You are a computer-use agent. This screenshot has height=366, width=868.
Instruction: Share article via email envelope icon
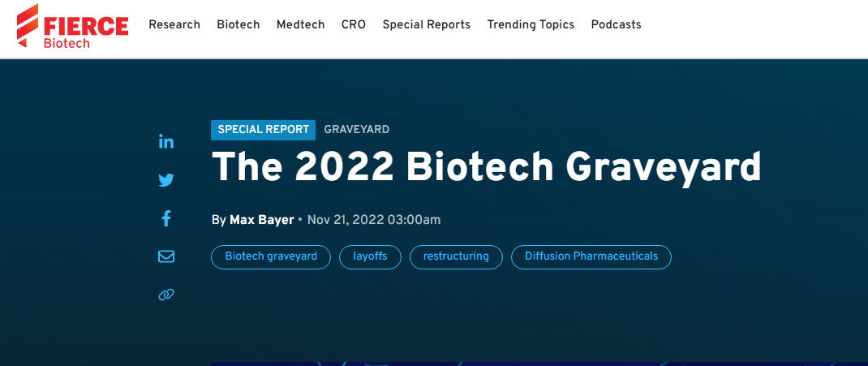(166, 256)
